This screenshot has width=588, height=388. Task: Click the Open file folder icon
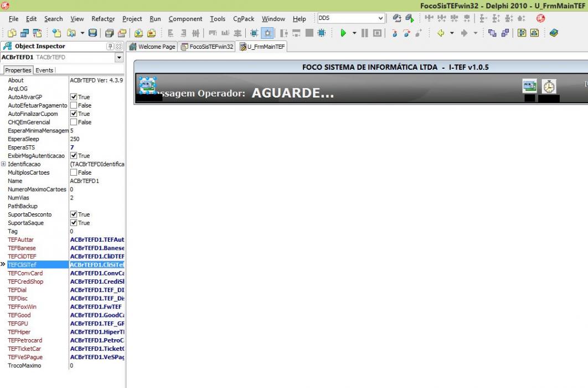71,33
